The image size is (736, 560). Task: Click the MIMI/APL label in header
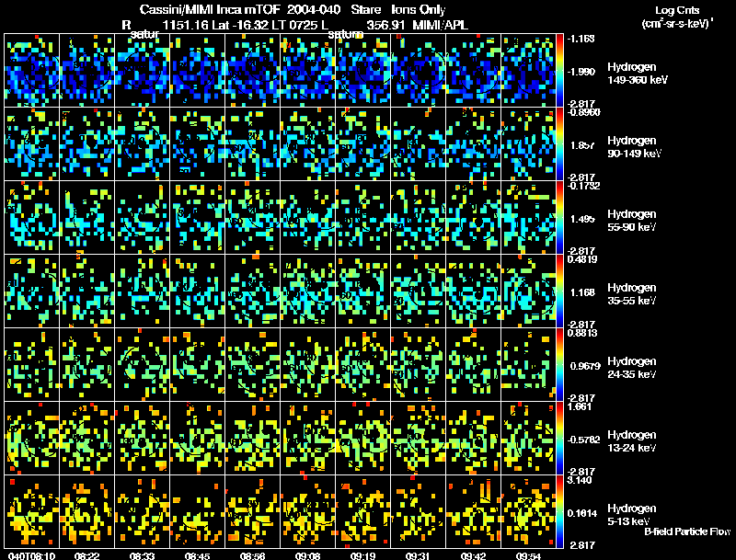point(440,25)
